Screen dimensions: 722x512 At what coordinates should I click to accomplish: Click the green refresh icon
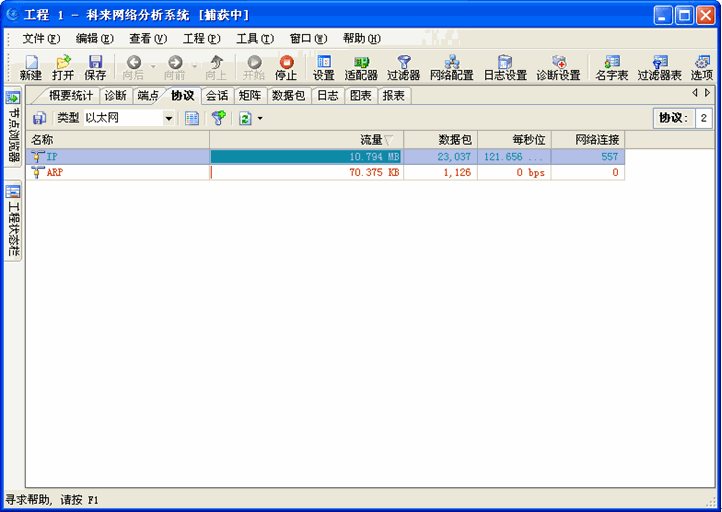(245, 118)
